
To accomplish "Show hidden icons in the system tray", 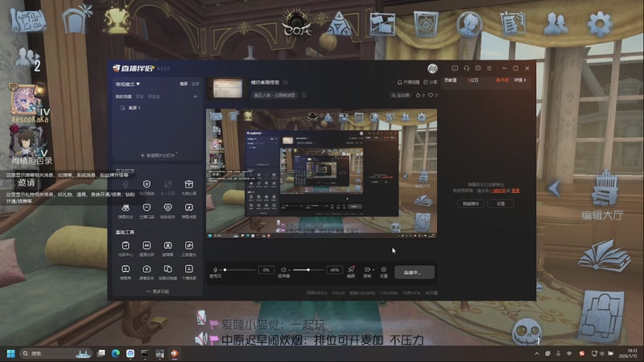I will [x=537, y=353].
